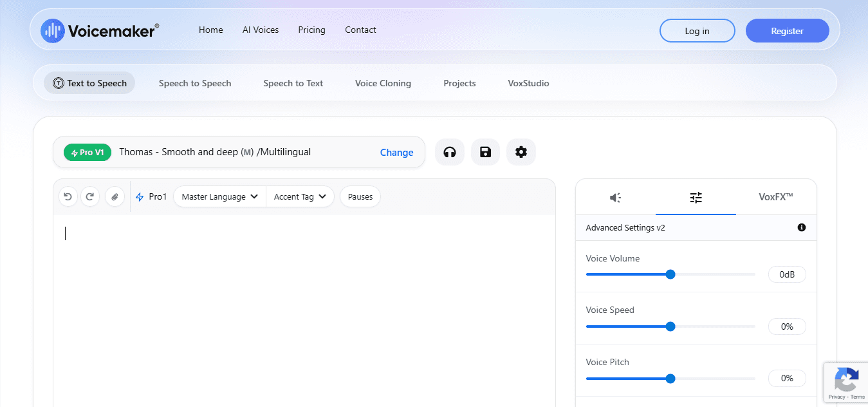Click the Voice Speed slider handle
The width and height of the screenshot is (868, 407).
coord(670,327)
